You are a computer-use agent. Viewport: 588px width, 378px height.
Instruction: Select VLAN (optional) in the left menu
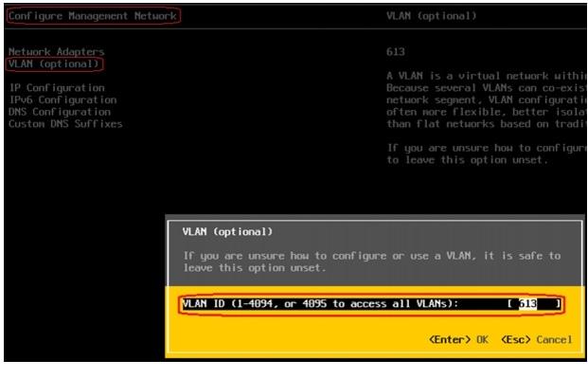click(x=54, y=63)
